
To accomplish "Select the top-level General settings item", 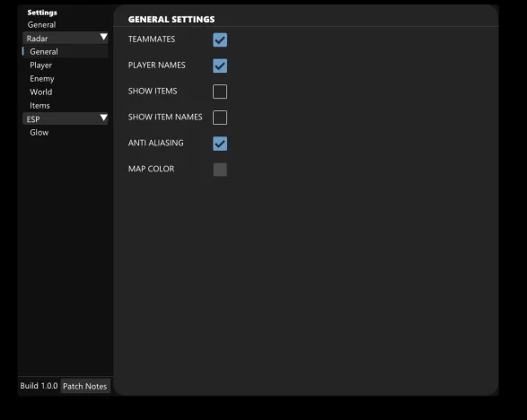I will [41, 25].
